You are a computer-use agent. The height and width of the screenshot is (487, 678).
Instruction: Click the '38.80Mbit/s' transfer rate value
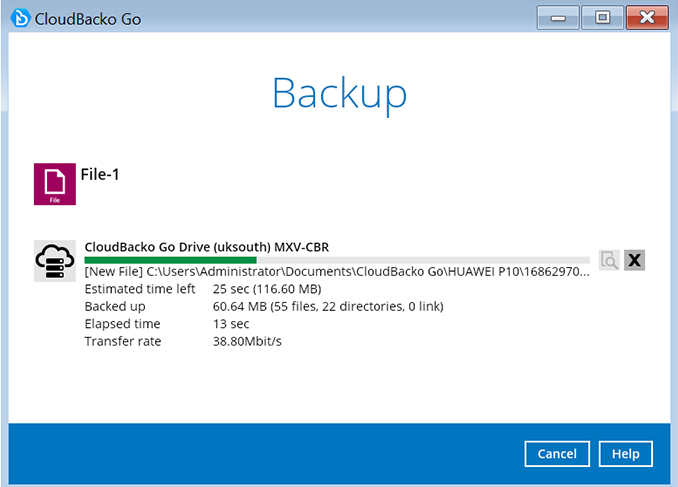coord(247,341)
